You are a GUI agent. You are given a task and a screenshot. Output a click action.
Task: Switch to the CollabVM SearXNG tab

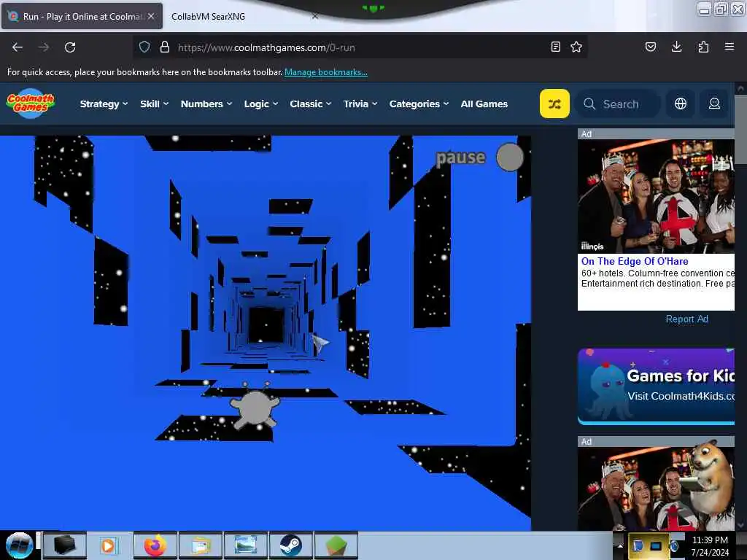coord(208,16)
